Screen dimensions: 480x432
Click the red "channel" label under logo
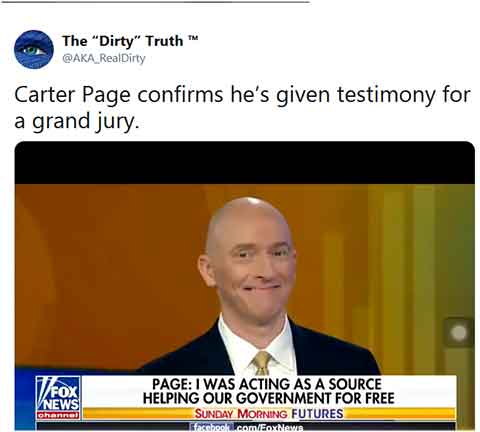point(58,415)
